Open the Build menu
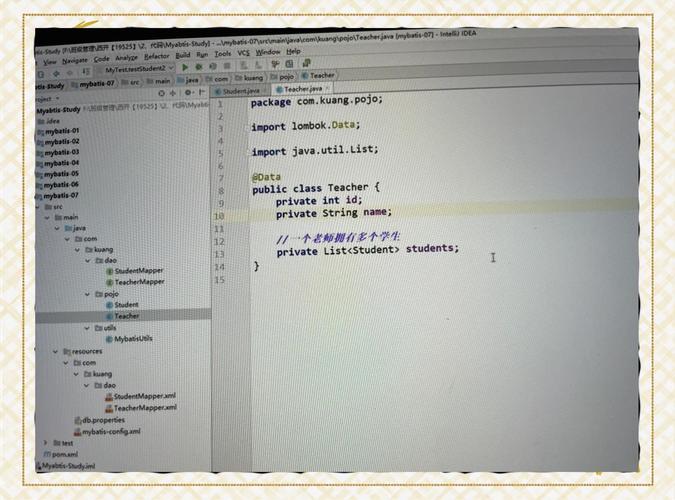 pyautogui.click(x=183, y=55)
